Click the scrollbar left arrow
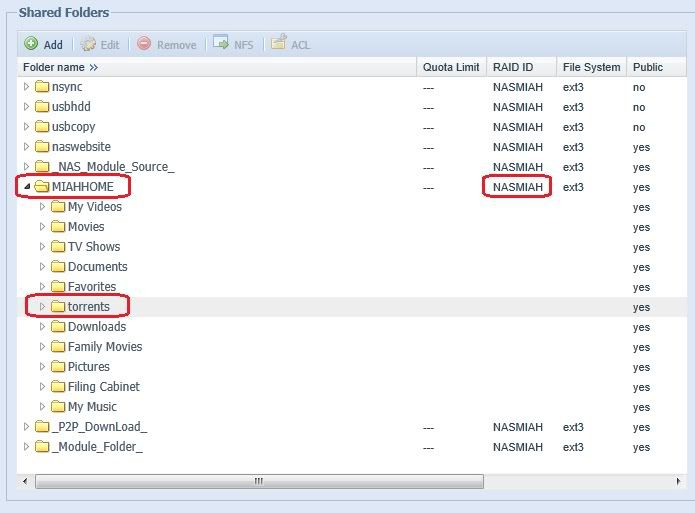The image size is (695, 513). (x=25, y=481)
